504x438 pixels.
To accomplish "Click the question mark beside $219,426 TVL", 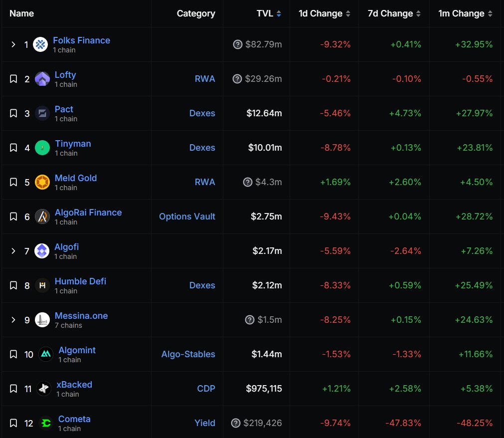I will click(236, 423).
